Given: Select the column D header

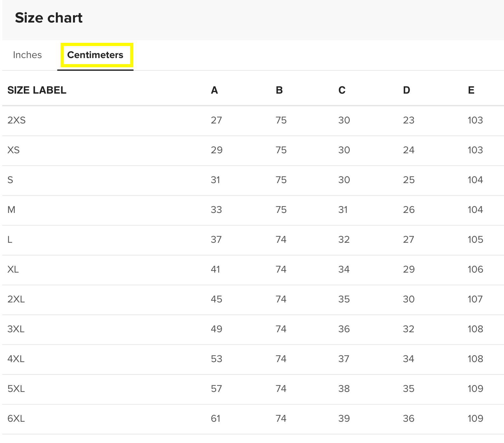Looking at the screenshot, I should pos(407,90).
